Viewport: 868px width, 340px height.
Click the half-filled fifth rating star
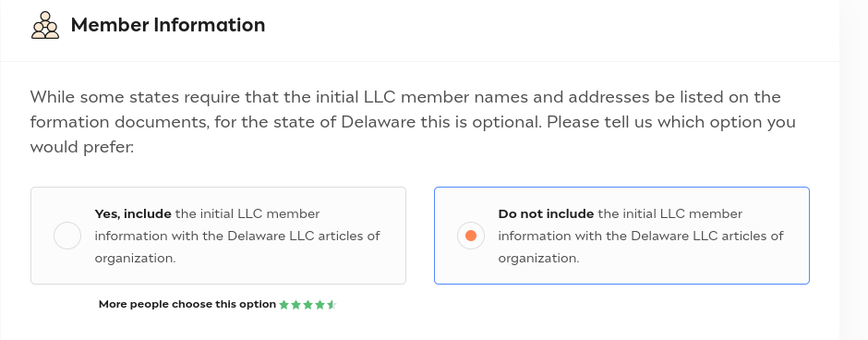point(332,305)
